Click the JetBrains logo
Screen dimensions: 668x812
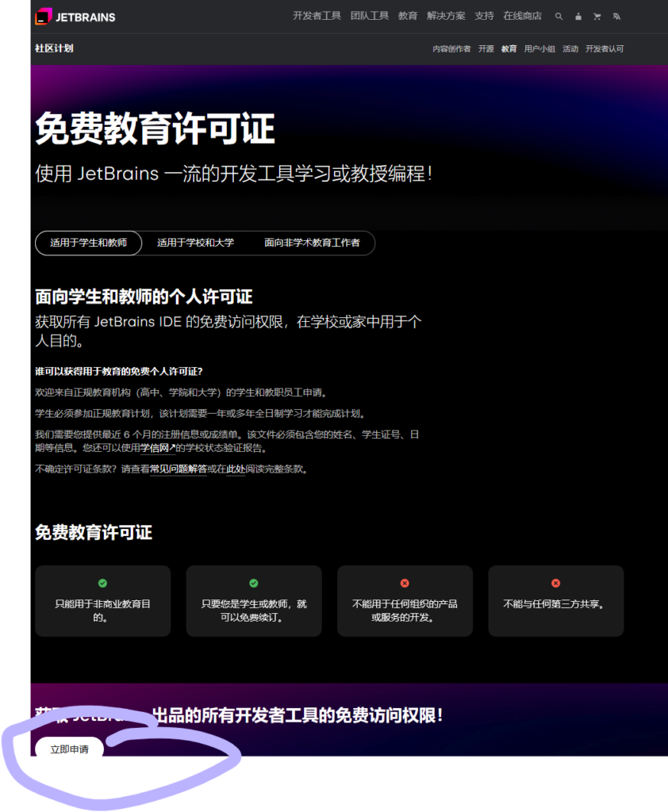pyautogui.click(x=75, y=16)
